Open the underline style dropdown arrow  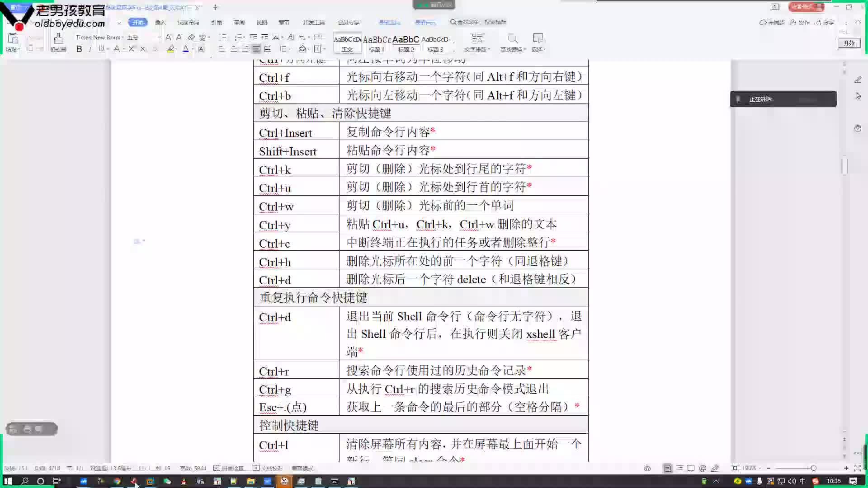pyautogui.click(x=108, y=49)
